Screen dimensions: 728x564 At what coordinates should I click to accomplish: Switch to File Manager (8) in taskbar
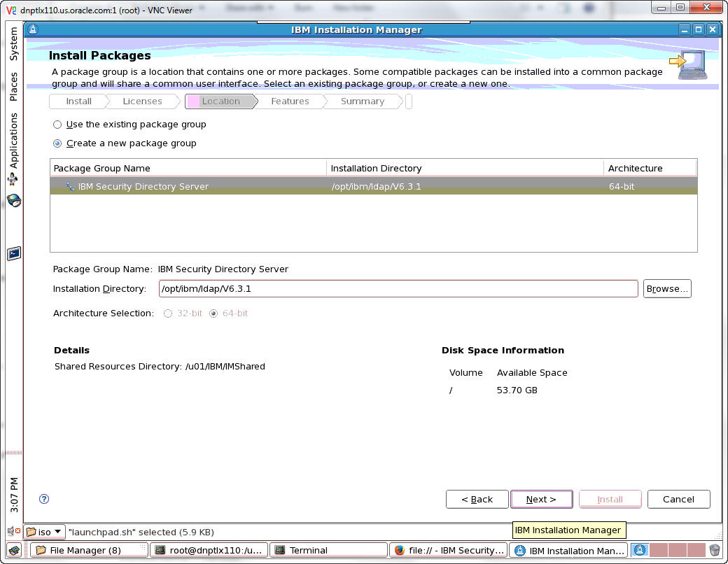(90, 551)
